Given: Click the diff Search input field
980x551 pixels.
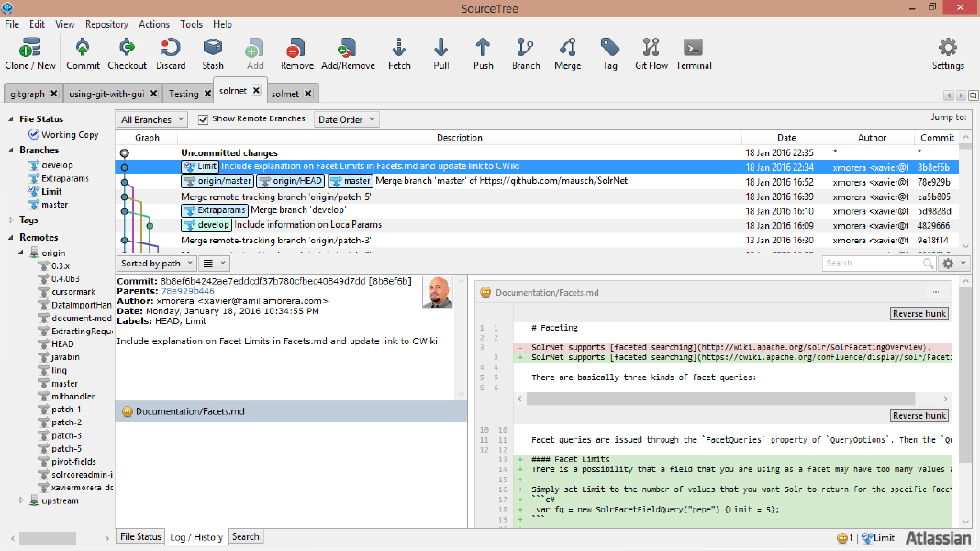Looking at the screenshot, I should coord(873,264).
